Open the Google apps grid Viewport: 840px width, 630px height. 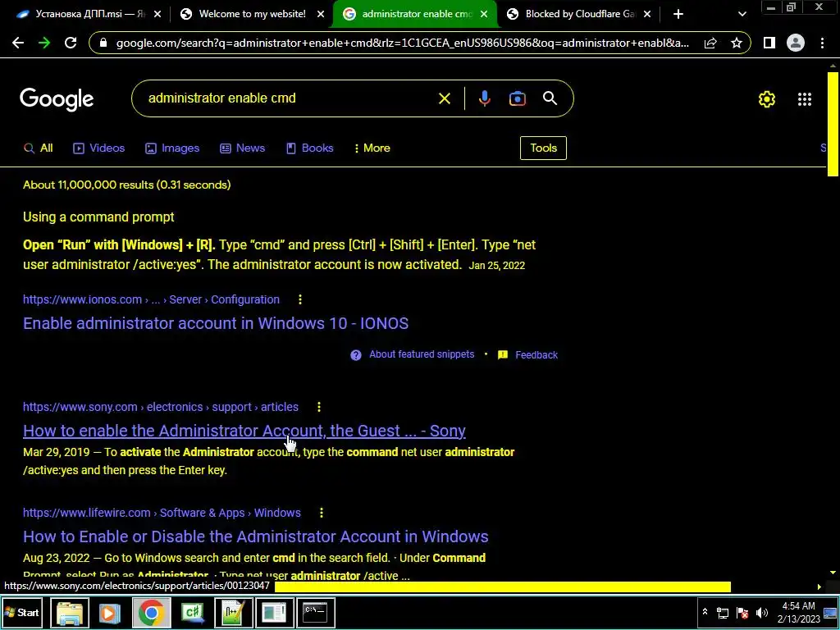point(805,99)
